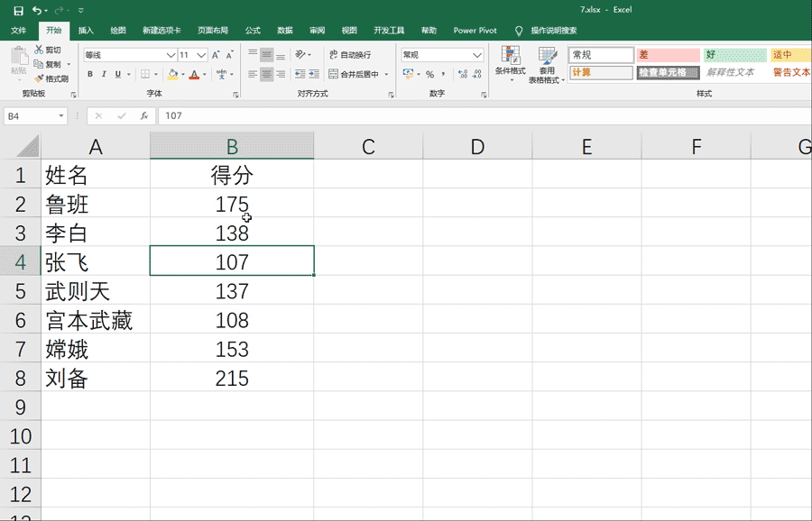Click the Select All corner triangle
The image size is (812, 521).
tap(27, 146)
